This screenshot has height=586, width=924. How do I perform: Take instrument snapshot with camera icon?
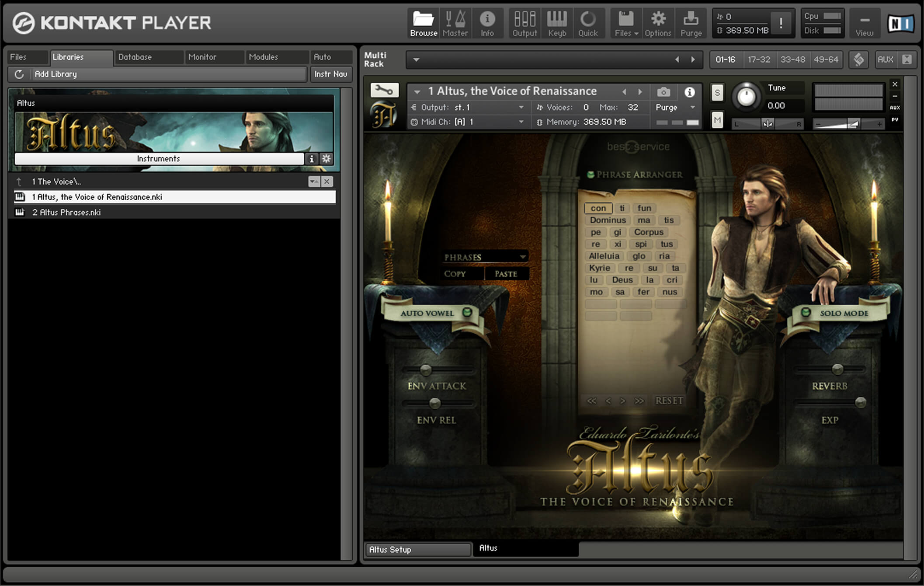pyautogui.click(x=663, y=92)
